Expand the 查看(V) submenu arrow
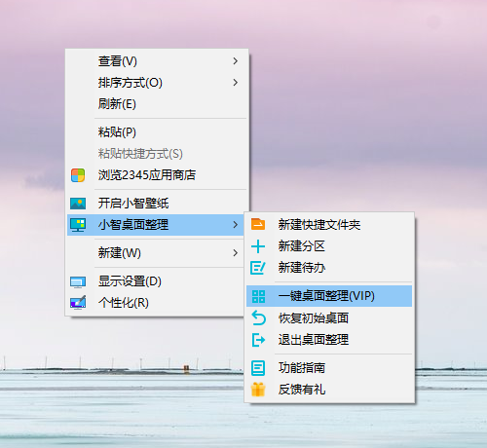487x448 pixels. pos(236,61)
